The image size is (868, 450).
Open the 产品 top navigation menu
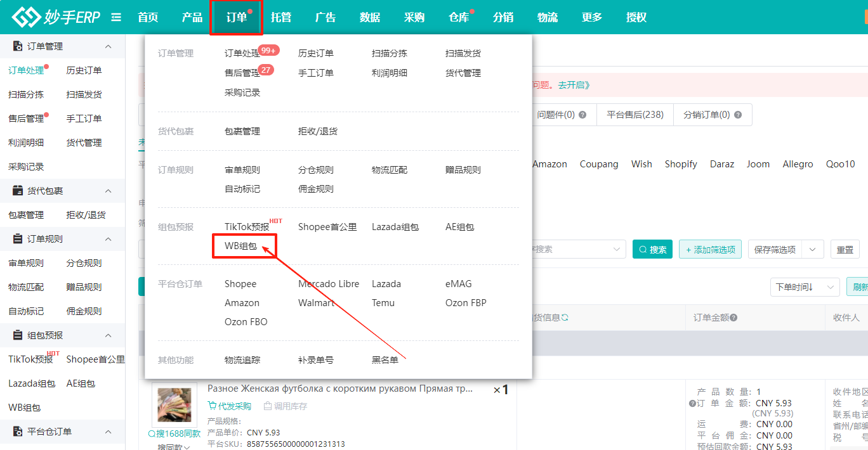[x=192, y=17]
